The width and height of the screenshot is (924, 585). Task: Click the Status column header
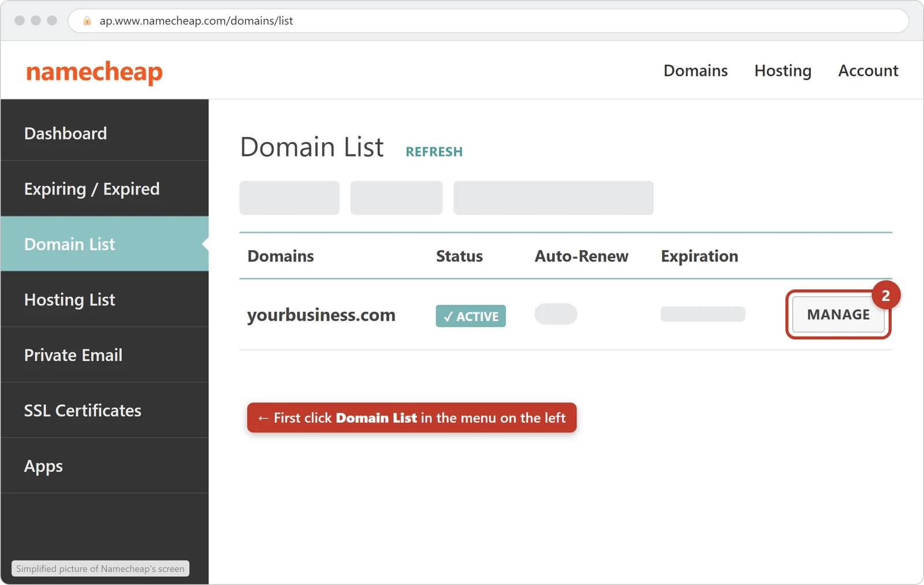(x=459, y=256)
